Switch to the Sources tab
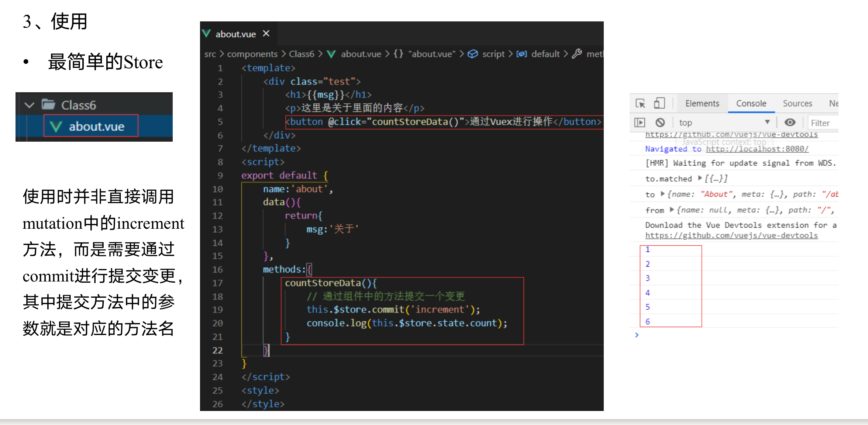 [797, 103]
